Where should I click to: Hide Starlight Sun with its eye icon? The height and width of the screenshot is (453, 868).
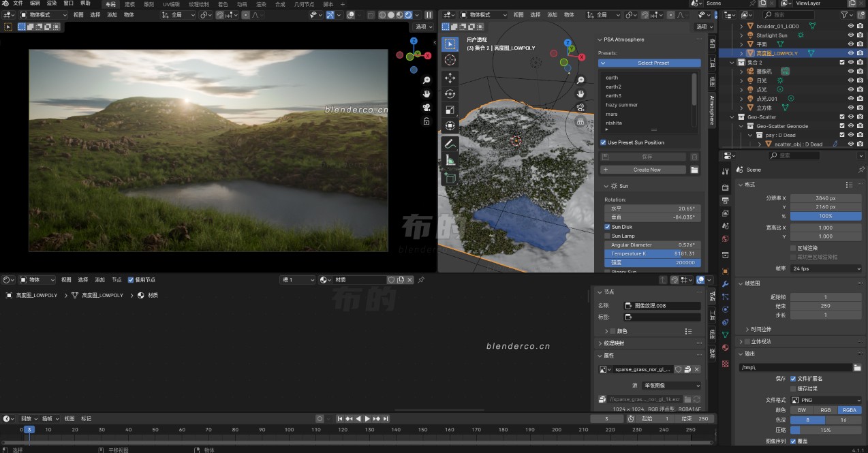(850, 35)
